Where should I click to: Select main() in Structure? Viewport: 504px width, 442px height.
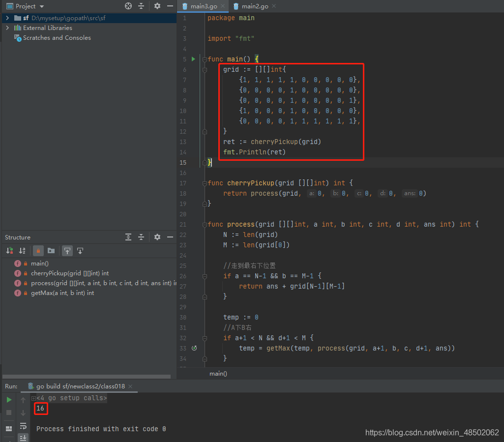pos(39,264)
